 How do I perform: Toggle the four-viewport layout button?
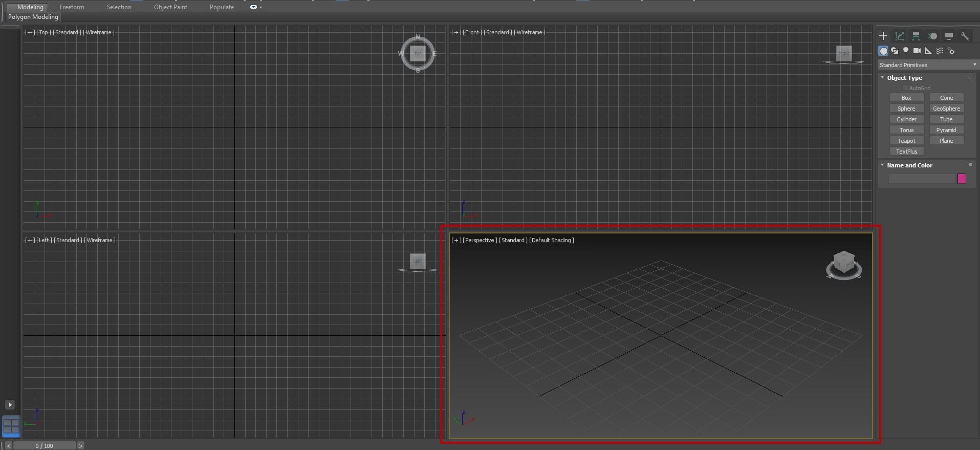pos(11,426)
